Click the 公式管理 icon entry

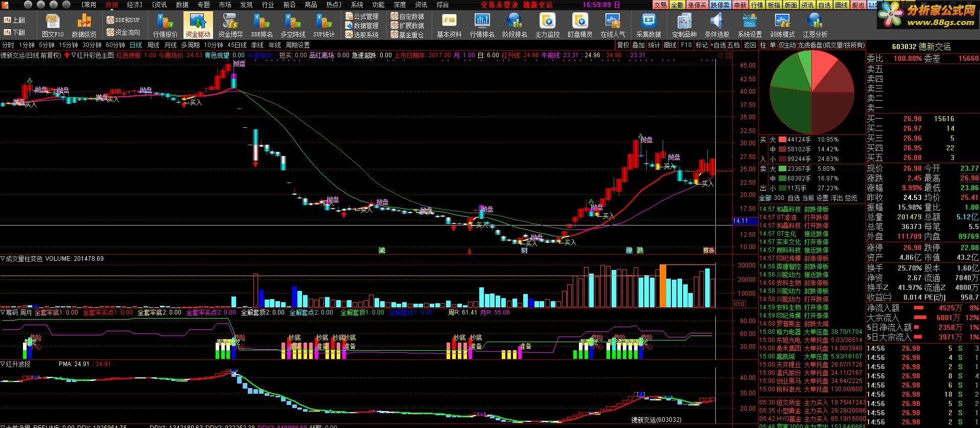pos(362,16)
